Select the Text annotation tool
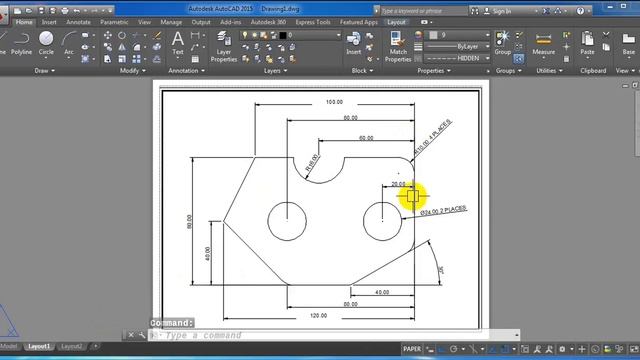This screenshot has width=640, height=360. (x=178, y=43)
